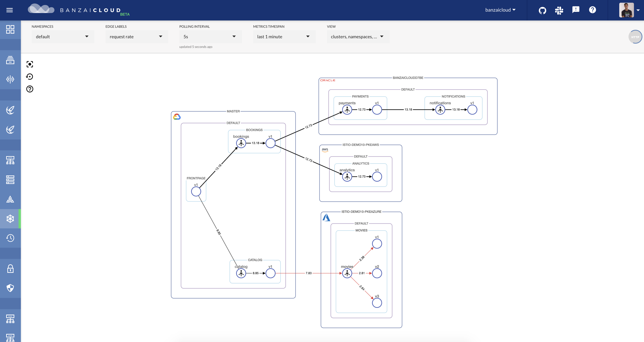Screen dimensions: 644x342
Task: Open the help question mark in header
Action: tap(593, 10)
